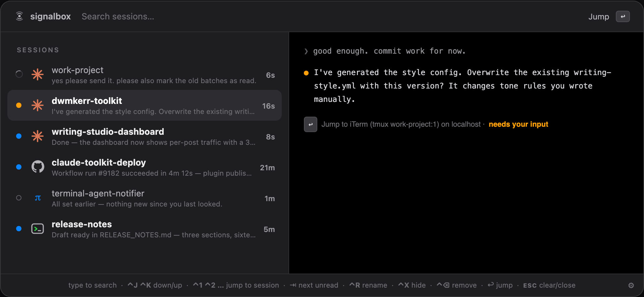
Task: Click the 1m timestamp on terminal-agent-notifier
Action: [270, 198]
